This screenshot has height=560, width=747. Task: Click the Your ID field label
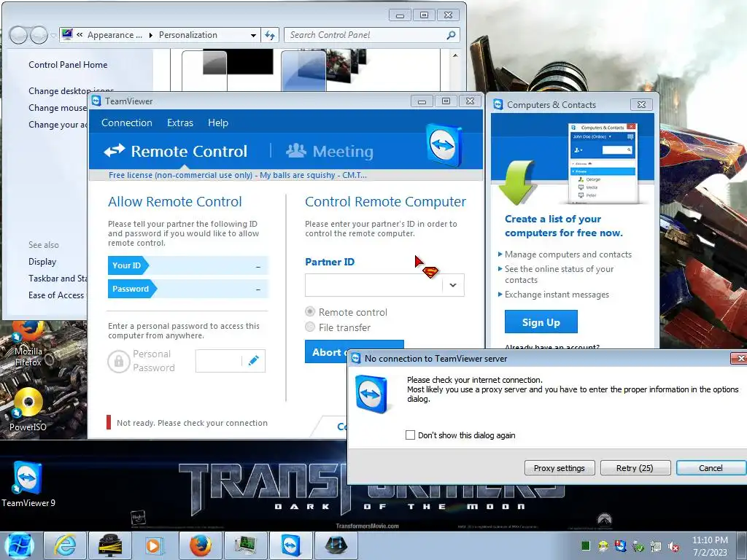pos(127,265)
